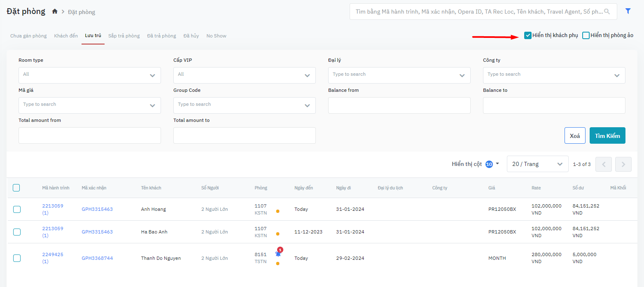Click the home icon in breadcrumb

(x=55, y=12)
